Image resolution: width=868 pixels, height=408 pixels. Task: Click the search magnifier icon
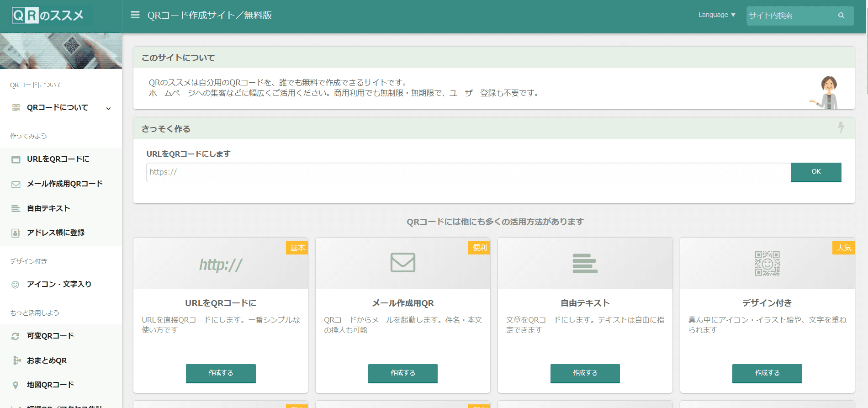click(841, 16)
